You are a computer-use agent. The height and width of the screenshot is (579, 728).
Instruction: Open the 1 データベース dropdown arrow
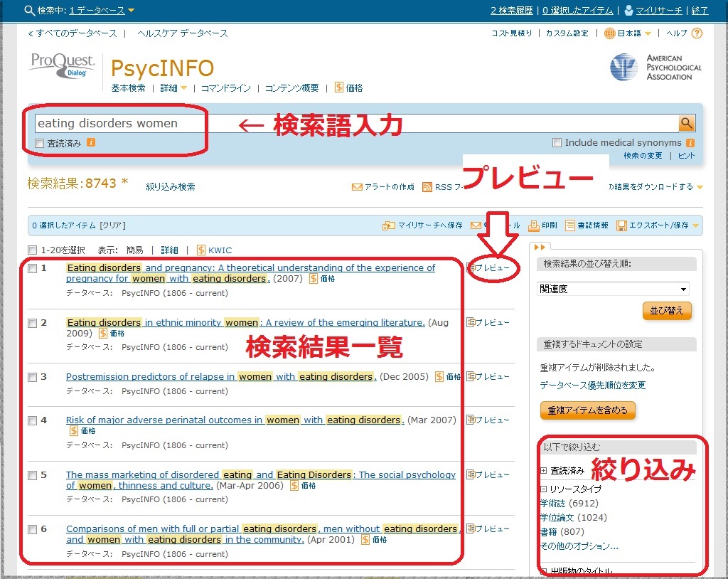131,10
